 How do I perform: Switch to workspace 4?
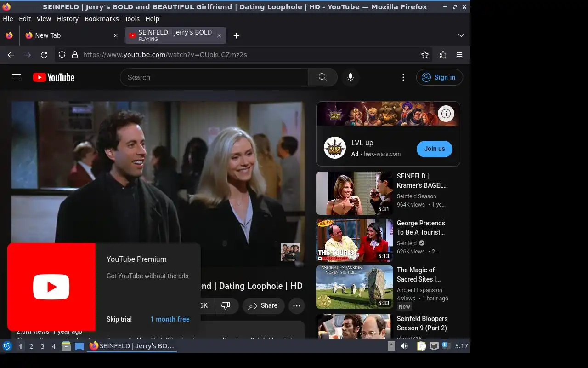coord(54,346)
